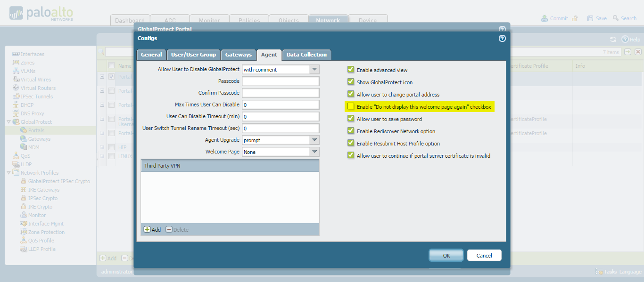
Task: Open Help in the background page
Action: tap(631, 39)
